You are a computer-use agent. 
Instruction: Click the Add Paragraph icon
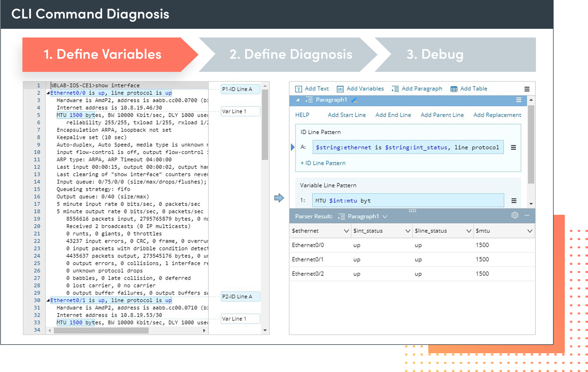point(395,89)
